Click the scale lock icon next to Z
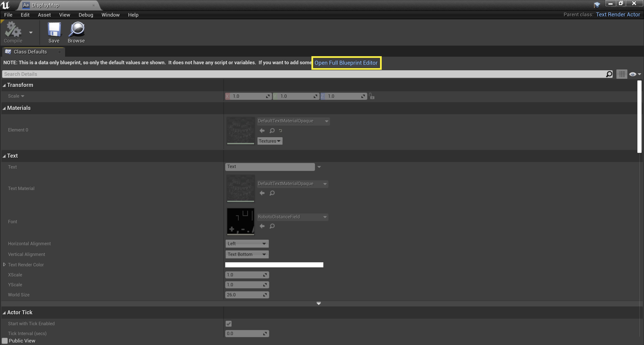Viewport: 644px width, 345px height. pos(372,96)
